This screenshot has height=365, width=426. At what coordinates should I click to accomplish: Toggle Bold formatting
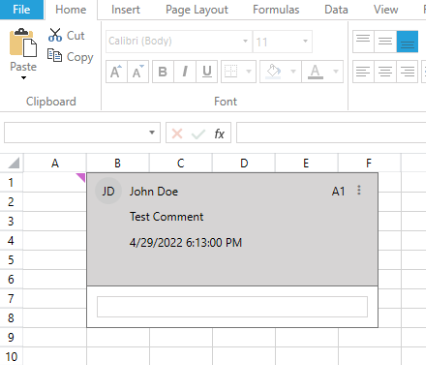pos(163,71)
